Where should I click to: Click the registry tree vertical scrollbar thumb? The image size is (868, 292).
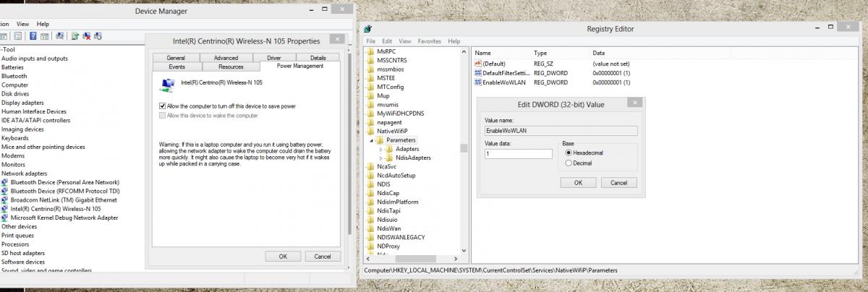pos(464,148)
